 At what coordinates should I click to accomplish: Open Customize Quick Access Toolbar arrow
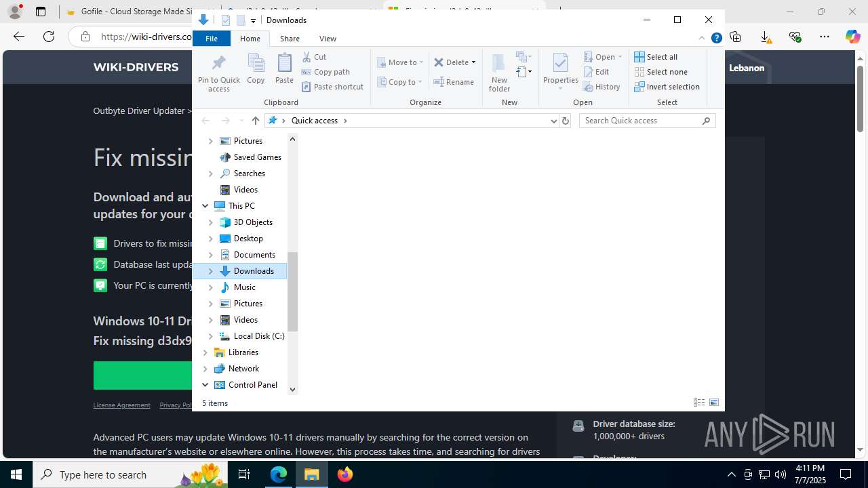253,20
